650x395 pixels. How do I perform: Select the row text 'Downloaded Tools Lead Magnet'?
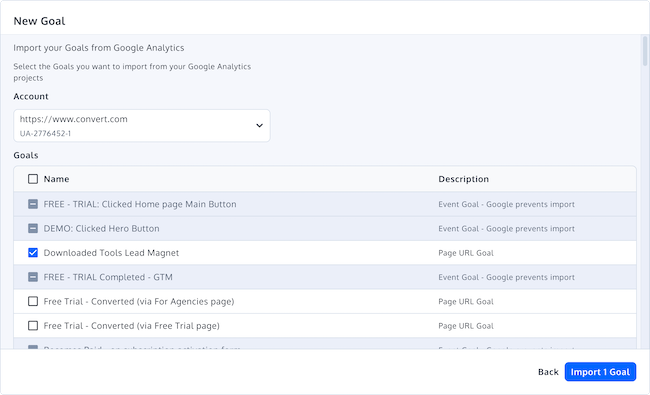click(x=111, y=253)
